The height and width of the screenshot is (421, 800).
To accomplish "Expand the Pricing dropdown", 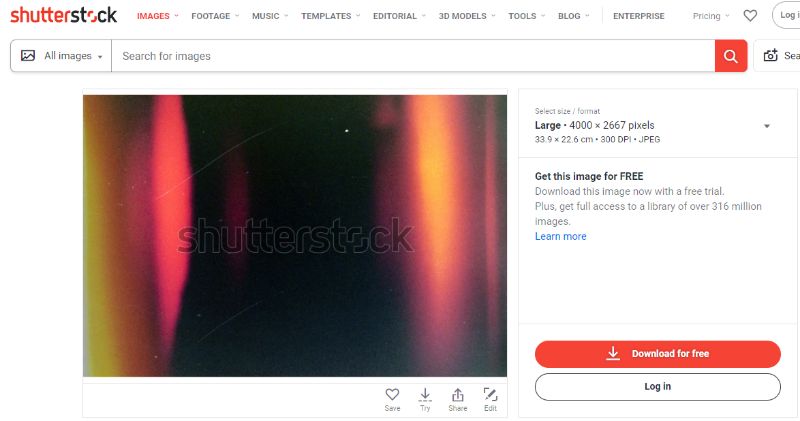I will click(711, 16).
